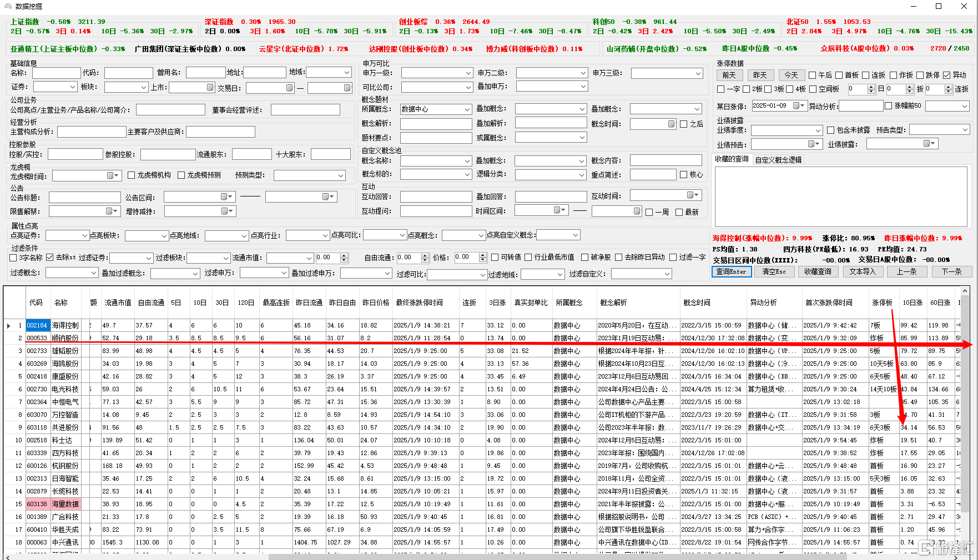
Task: Open the 交易日 end date calendar icon
Action: pos(347,88)
